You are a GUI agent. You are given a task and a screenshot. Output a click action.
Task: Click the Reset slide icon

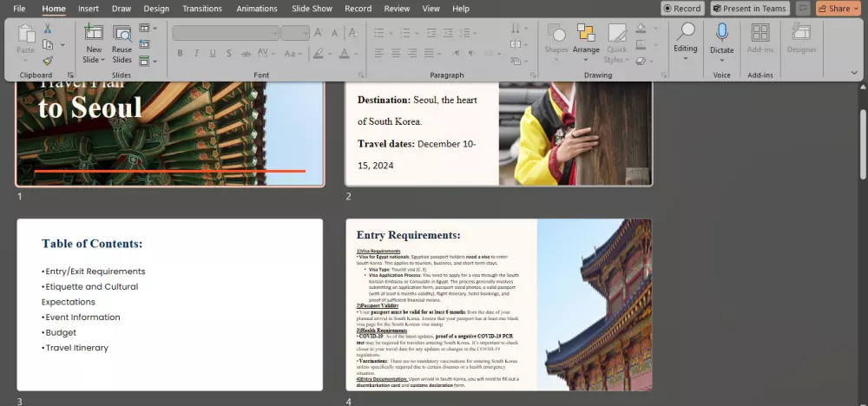pyautogui.click(x=144, y=44)
